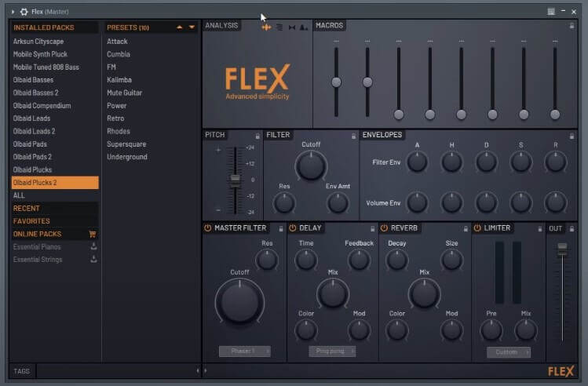
Task: Load the Supersquare preset
Action: pos(126,144)
